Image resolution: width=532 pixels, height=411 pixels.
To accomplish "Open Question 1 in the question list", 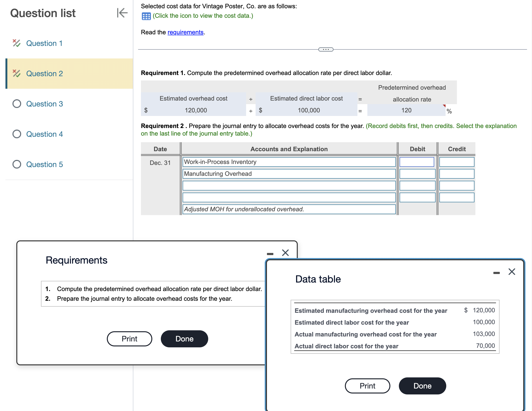I will 44,43.
